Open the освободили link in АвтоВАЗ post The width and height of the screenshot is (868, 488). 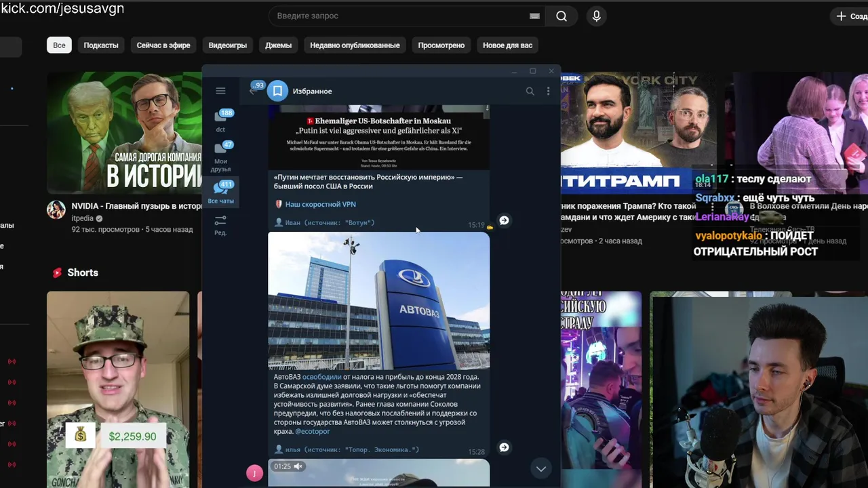coord(322,377)
